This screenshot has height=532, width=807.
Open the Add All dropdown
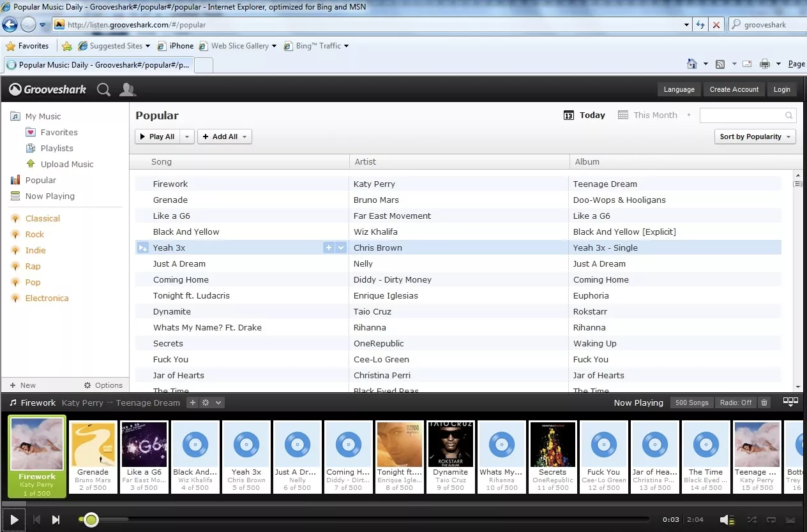tap(225, 137)
